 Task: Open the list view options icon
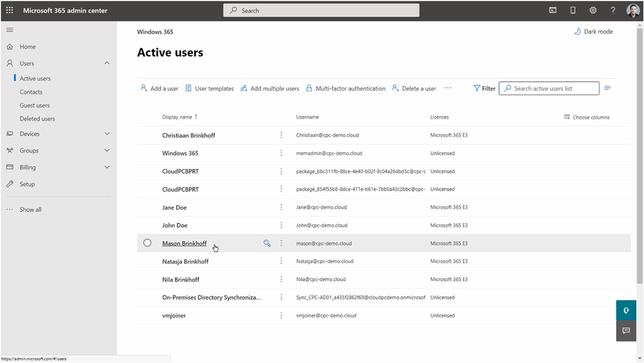[608, 88]
